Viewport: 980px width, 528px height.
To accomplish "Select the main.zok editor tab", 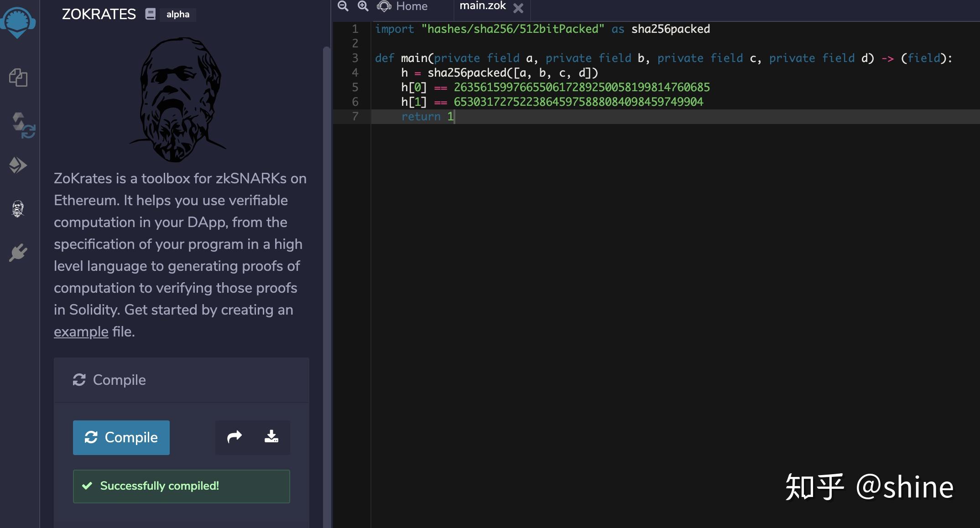I will [x=483, y=6].
